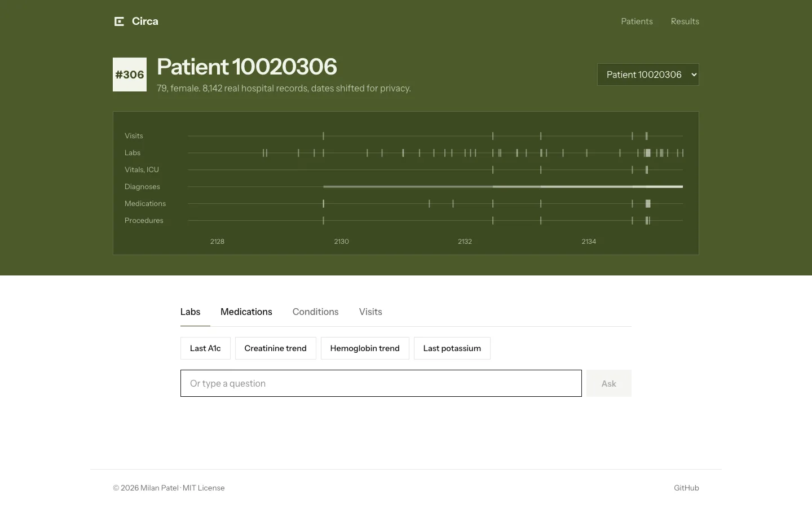Open the Patient 10020306 dropdown selector

tap(648, 75)
